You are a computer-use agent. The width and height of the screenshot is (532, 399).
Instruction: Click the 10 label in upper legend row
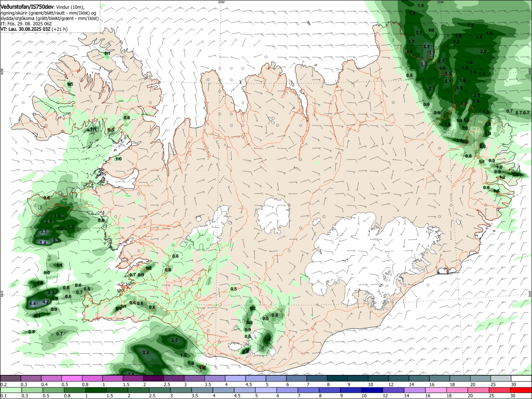370,384
